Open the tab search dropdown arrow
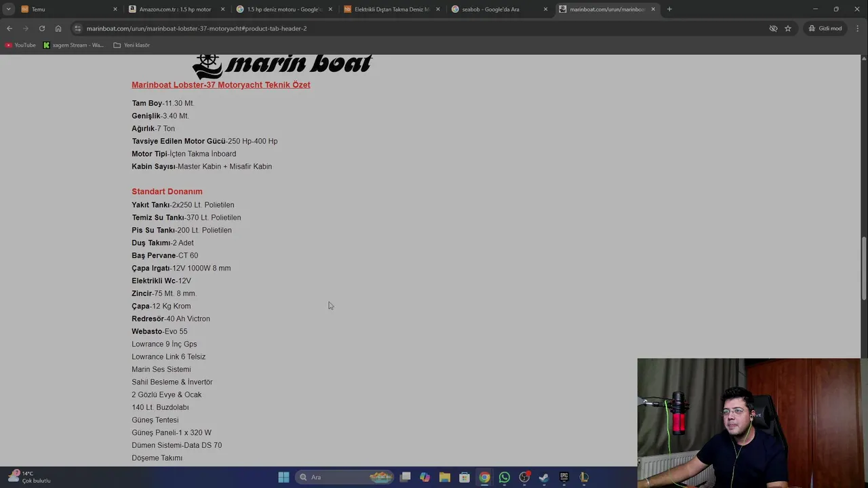Image resolution: width=868 pixels, height=488 pixels. [8, 9]
